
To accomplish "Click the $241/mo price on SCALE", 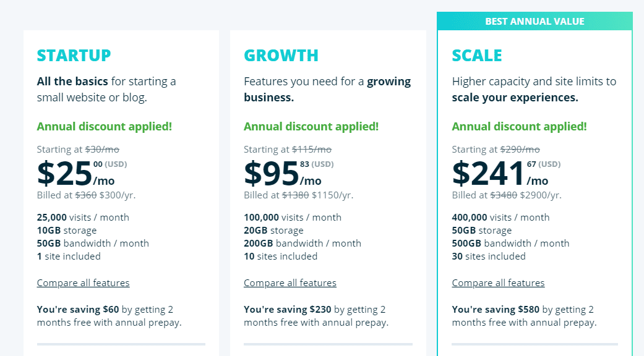I will 489,175.
